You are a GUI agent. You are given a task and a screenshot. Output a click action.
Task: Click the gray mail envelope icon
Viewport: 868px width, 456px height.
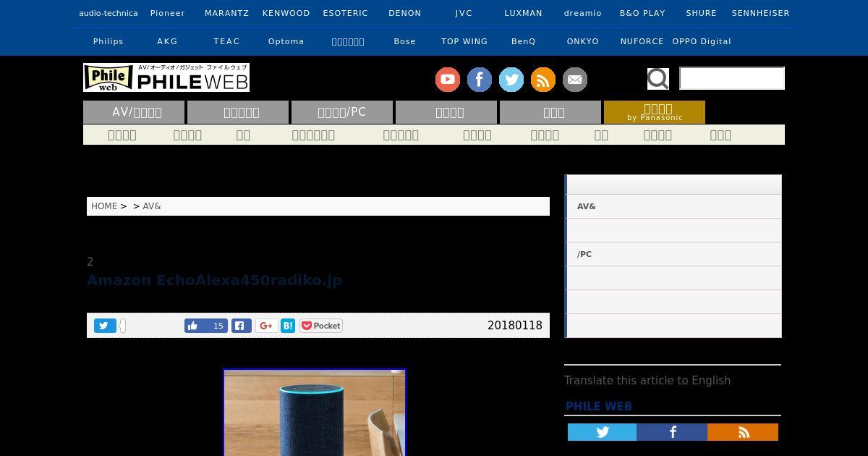coord(575,80)
